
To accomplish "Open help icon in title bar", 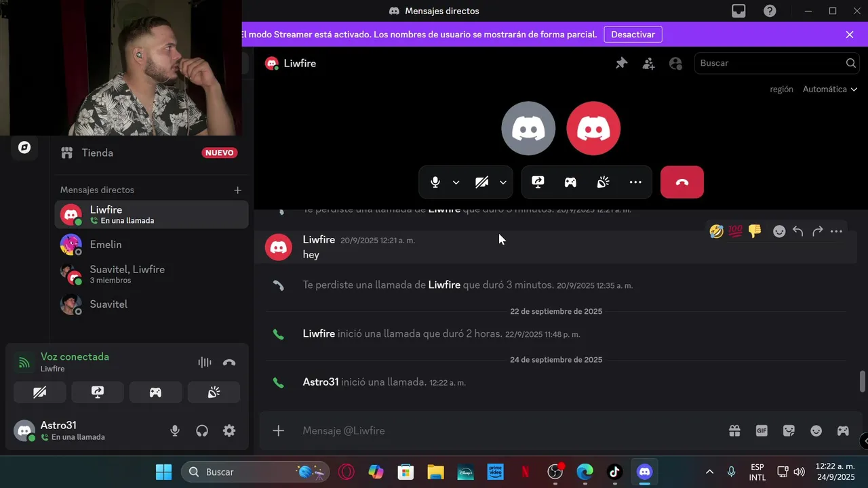I will coord(770,11).
